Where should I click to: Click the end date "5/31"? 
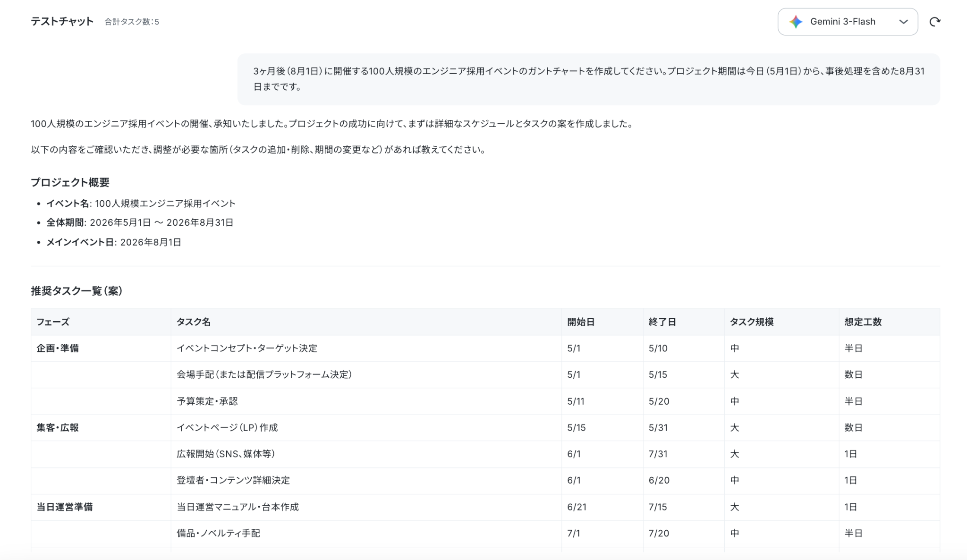[658, 428]
